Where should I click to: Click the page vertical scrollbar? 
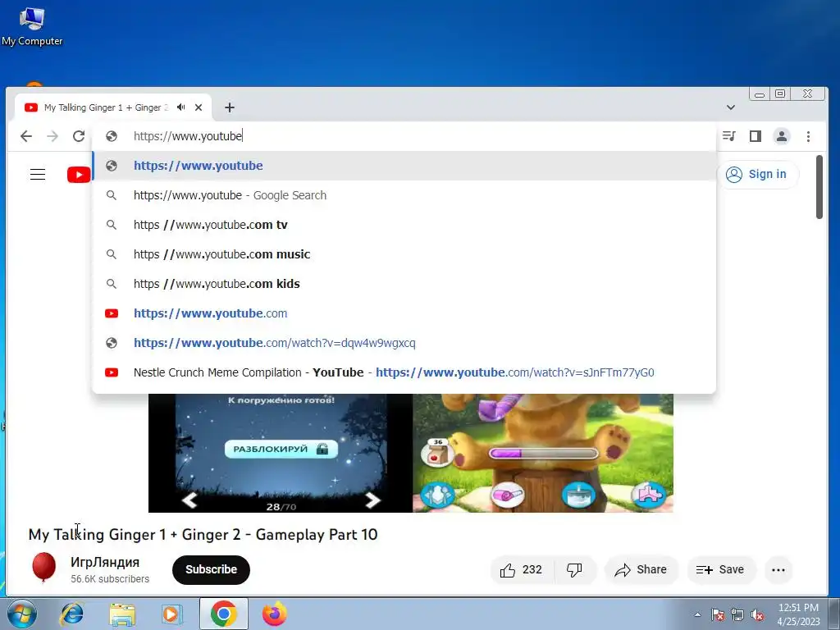click(819, 186)
